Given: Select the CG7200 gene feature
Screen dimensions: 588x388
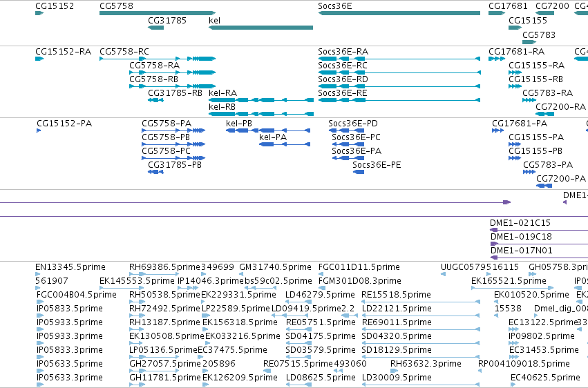Looking at the screenshot, I should coord(545,13).
